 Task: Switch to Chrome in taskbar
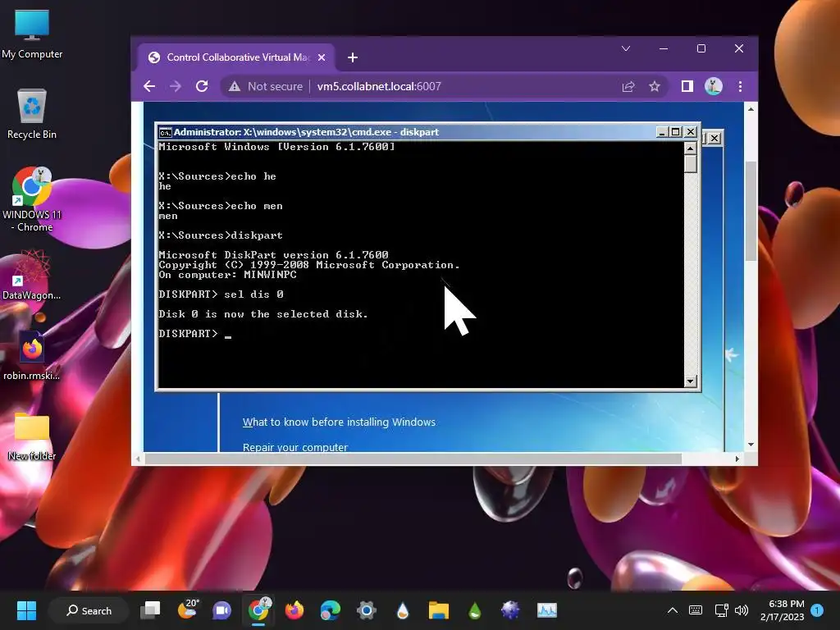pos(258,609)
